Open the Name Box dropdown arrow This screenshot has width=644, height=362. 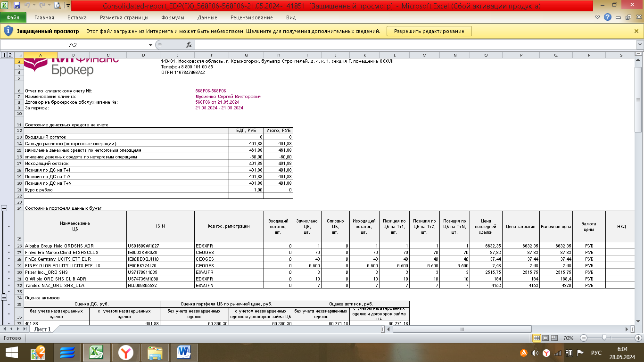(151, 45)
